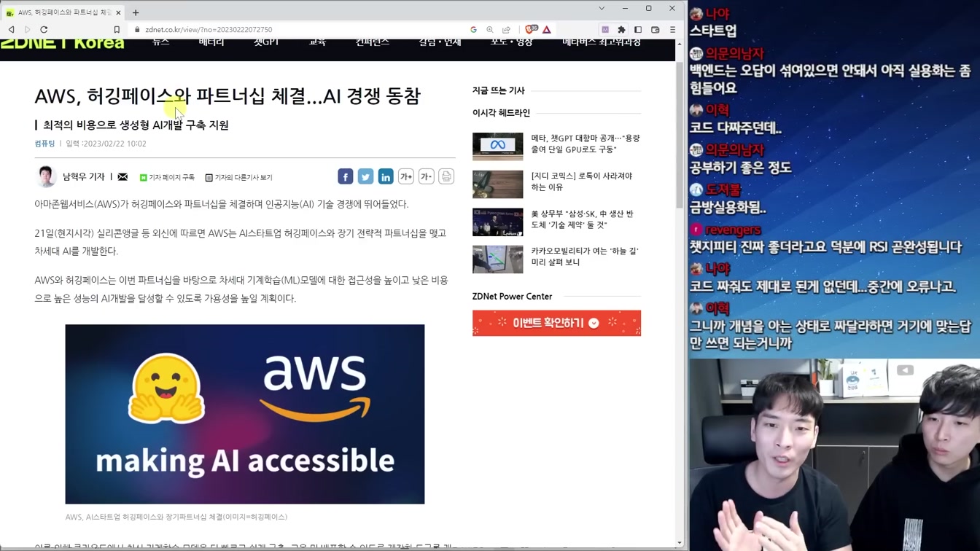Open the 챗GPT navigation menu item
This screenshot has height=551, width=980.
tap(266, 42)
